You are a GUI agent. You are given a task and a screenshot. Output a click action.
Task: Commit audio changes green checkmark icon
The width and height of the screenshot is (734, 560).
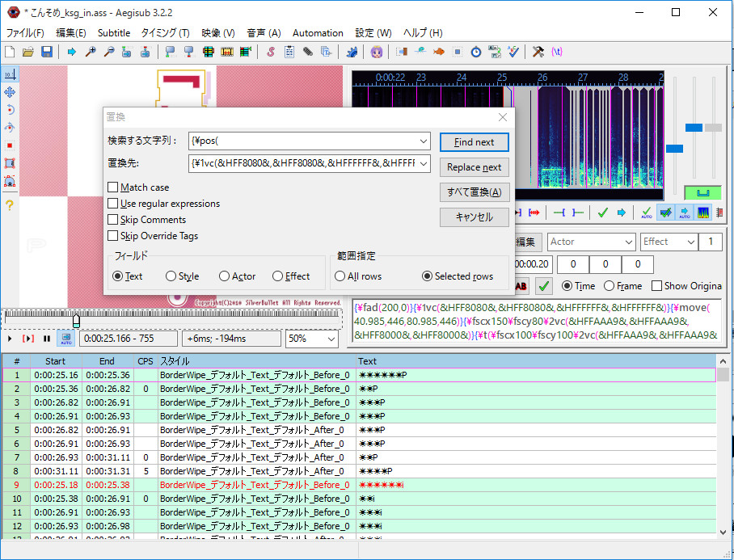(603, 213)
